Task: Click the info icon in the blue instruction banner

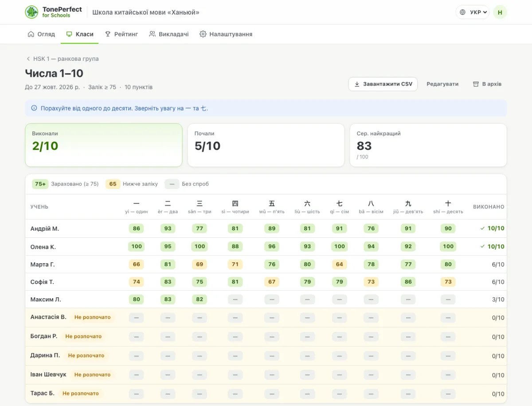Action: click(34, 108)
